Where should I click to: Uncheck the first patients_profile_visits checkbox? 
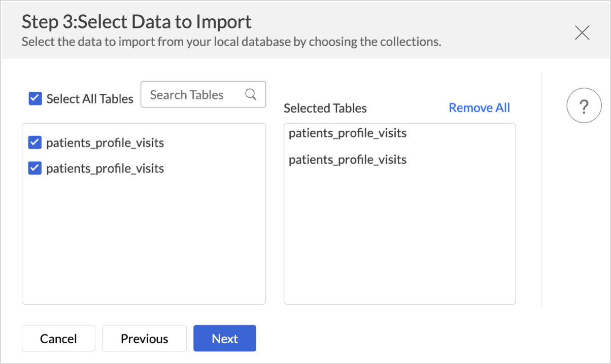(x=35, y=143)
